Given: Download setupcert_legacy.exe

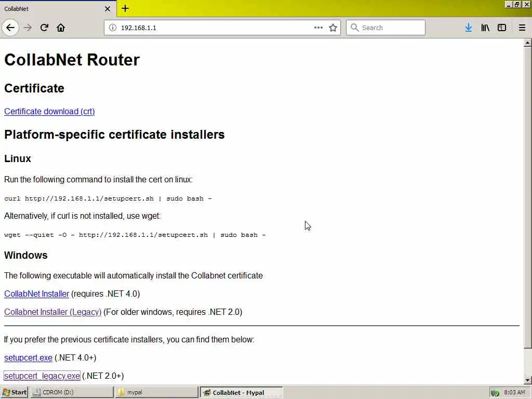Looking at the screenshot, I should point(42,376).
